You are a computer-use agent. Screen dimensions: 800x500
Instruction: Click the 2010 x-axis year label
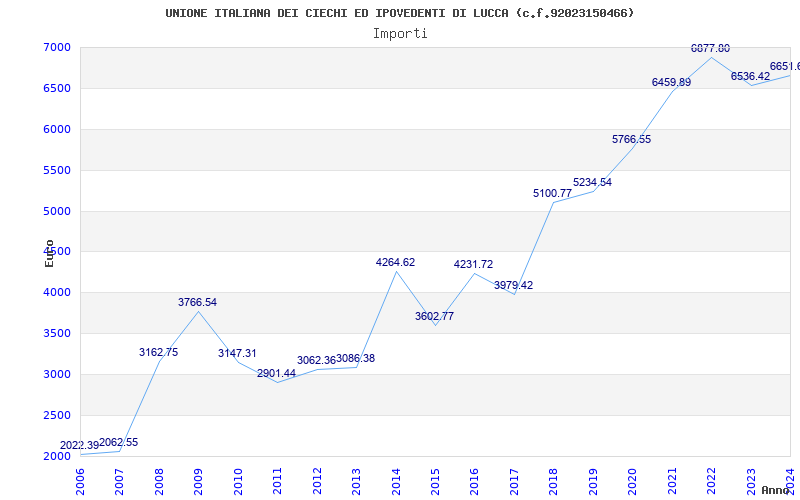pyautogui.click(x=238, y=482)
